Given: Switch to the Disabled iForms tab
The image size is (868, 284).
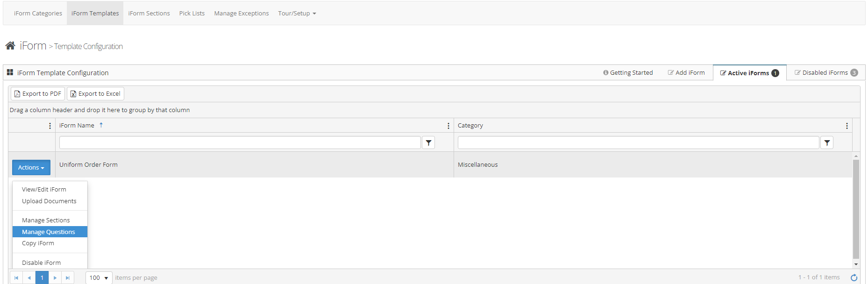Looking at the screenshot, I should [825, 73].
